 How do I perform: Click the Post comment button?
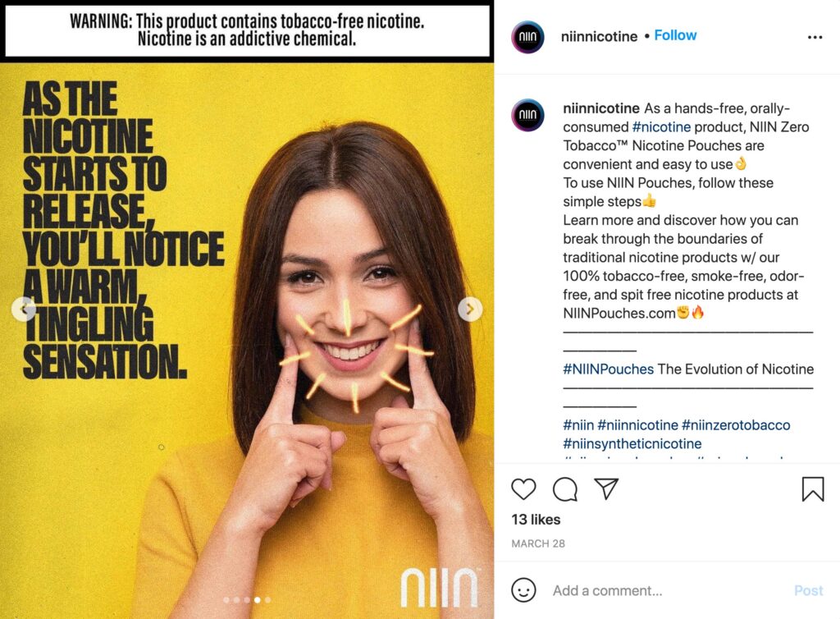(808, 590)
